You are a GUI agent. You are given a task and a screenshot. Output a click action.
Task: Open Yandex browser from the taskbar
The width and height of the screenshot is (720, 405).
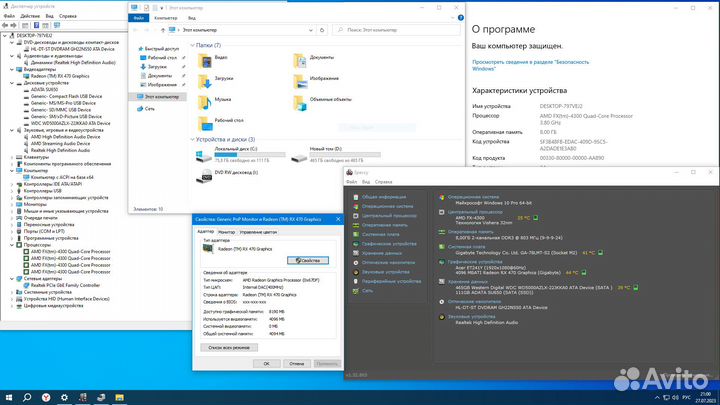point(46,397)
